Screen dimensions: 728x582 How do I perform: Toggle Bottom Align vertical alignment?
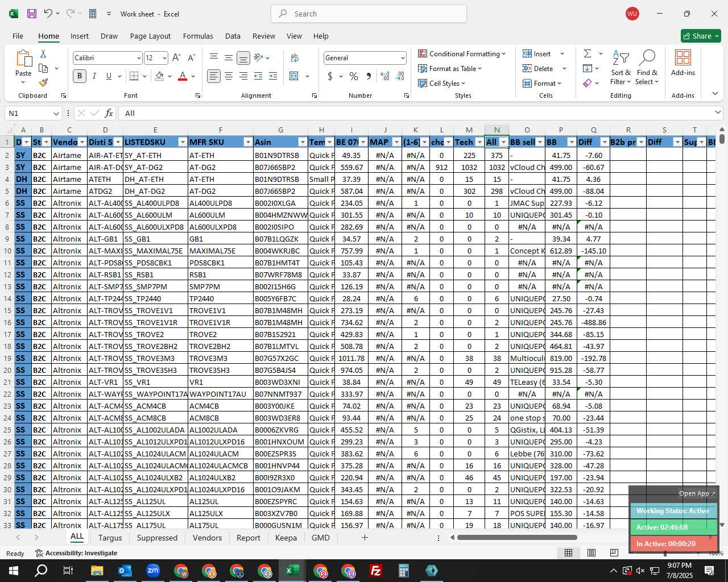[243, 57]
